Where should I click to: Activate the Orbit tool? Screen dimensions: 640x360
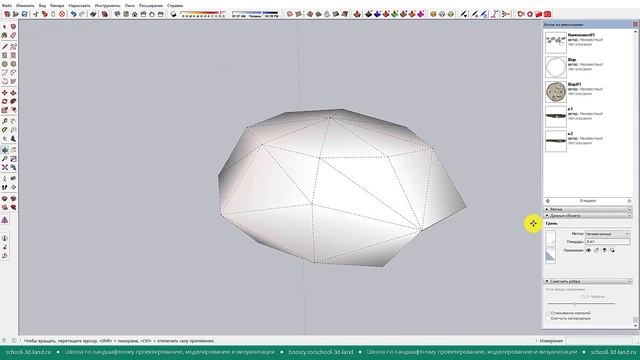4,150
